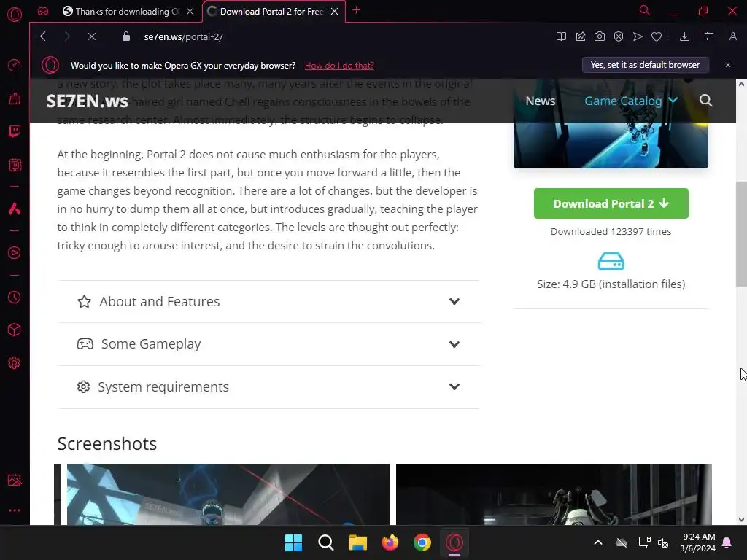Open the CPU limiter chip sidebar icon

pyautogui.click(x=15, y=165)
